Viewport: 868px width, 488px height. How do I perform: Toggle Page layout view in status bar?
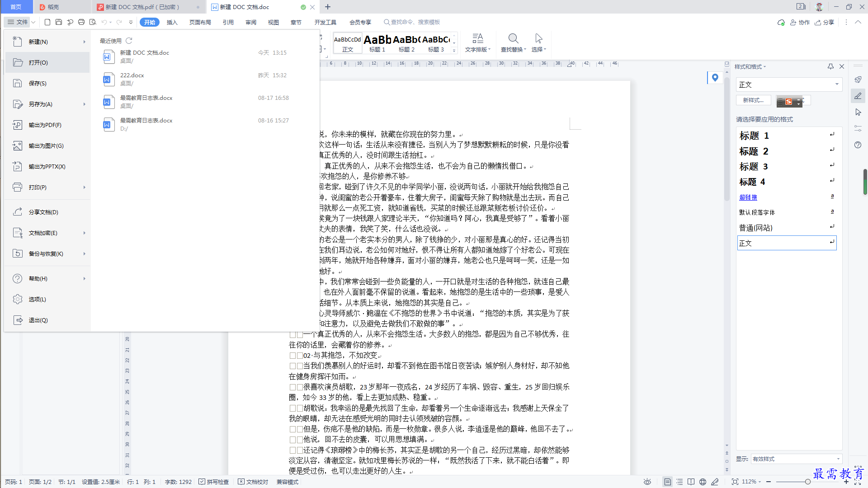tap(667, 482)
